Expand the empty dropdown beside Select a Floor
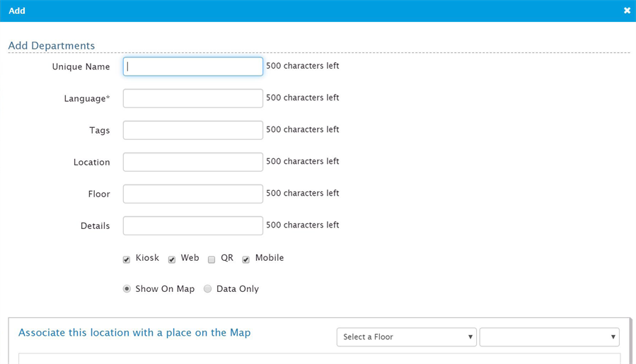Screen dimensions: 636x364 549,337
